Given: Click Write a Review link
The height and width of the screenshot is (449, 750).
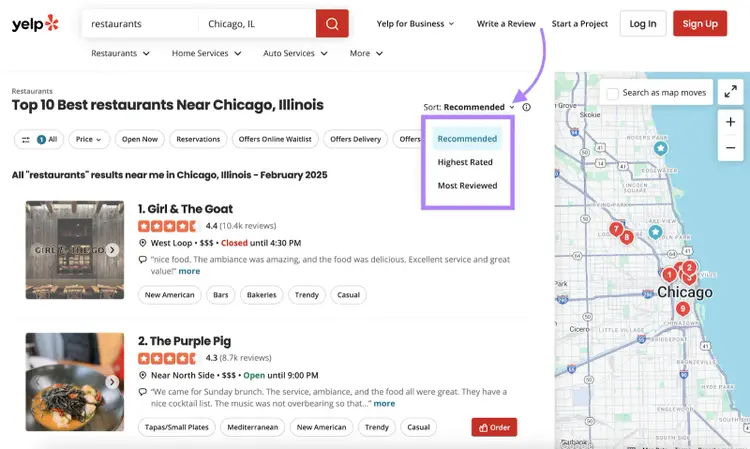Looking at the screenshot, I should click(506, 23).
